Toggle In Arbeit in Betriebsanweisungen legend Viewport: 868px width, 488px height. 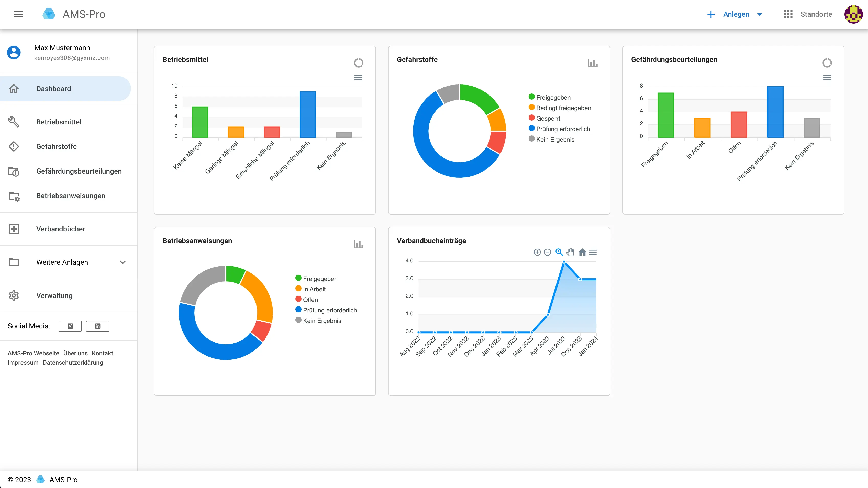[314, 289]
